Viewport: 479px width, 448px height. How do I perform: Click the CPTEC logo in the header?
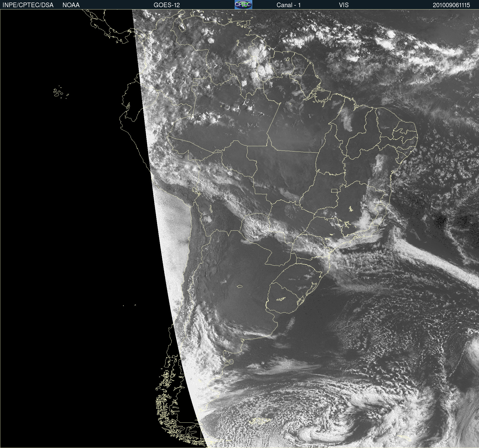(x=243, y=5)
